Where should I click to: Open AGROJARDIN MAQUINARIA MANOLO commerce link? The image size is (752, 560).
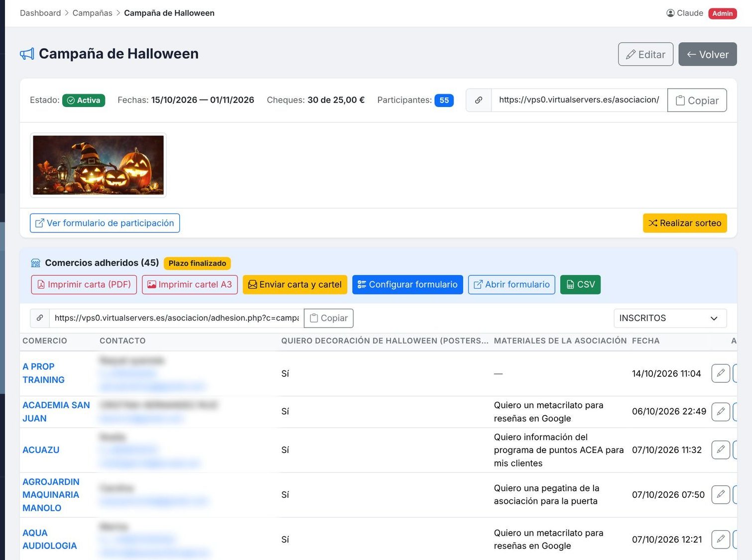(x=51, y=495)
